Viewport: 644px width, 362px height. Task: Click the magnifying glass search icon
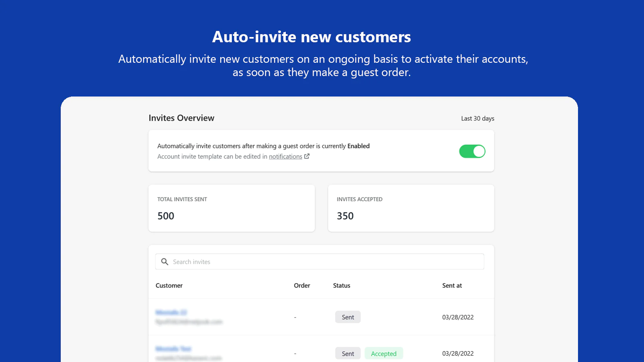coord(165,262)
